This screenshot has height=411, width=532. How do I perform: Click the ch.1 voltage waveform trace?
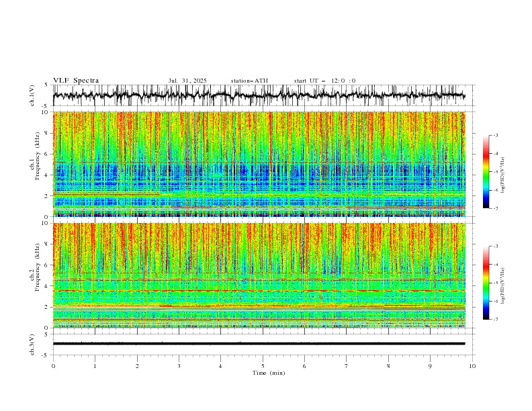[259, 95]
